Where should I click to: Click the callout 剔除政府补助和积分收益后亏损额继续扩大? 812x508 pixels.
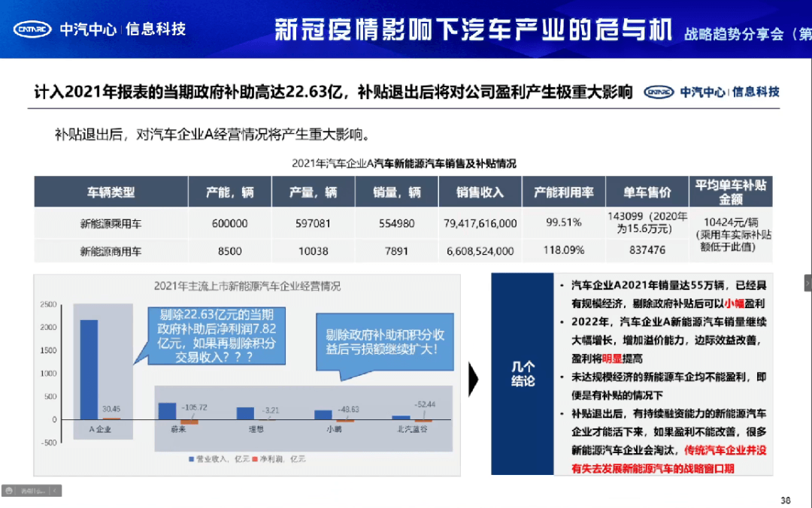pyautogui.click(x=385, y=342)
